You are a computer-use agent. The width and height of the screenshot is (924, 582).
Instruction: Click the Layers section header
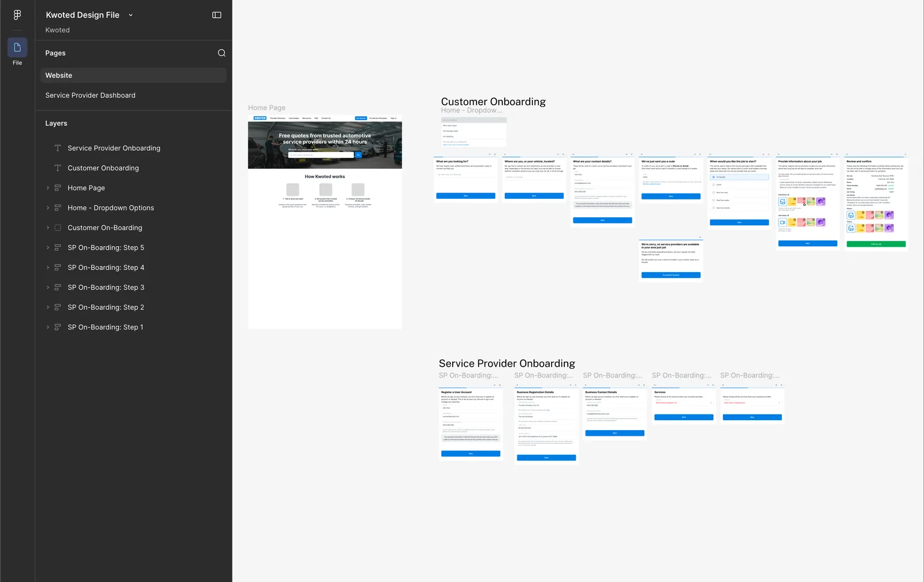pos(56,123)
